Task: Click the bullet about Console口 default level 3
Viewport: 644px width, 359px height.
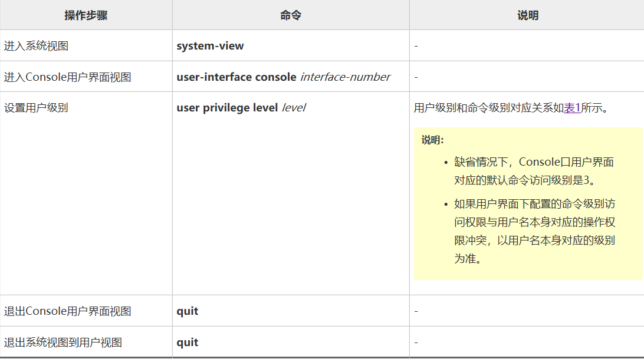Action: (534, 171)
